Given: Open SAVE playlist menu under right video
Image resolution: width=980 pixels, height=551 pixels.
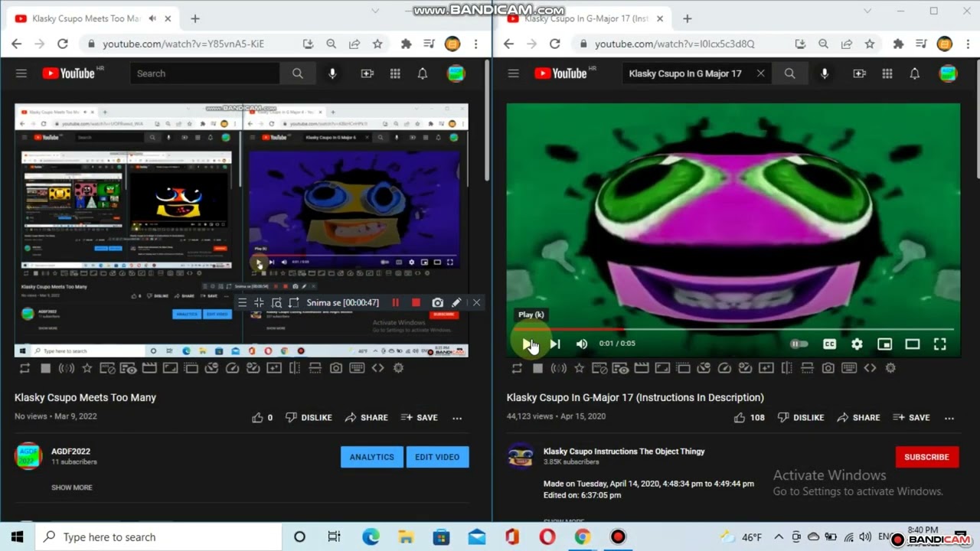Looking at the screenshot, I should point(911,418).
